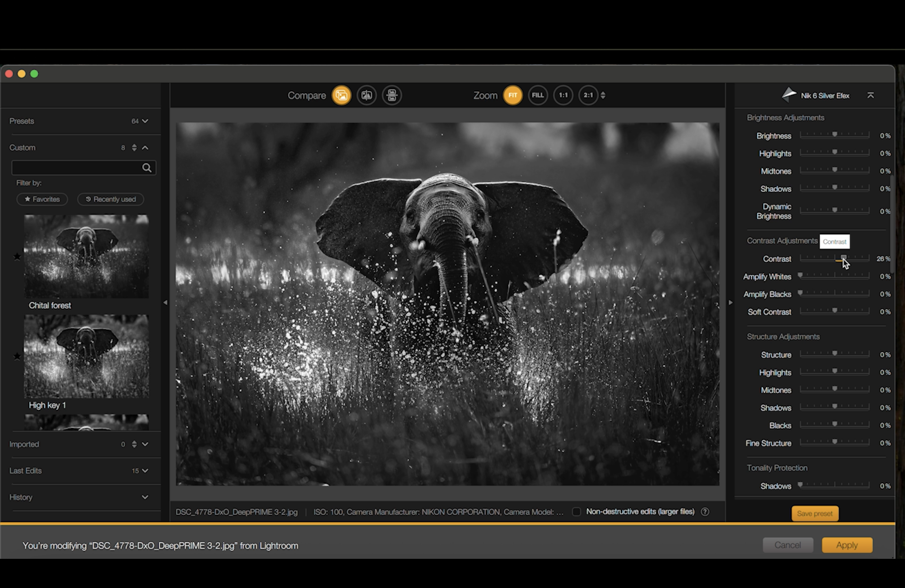905x588 pixels.
Task: Open help for non-destructive edits
Action: pos(705,512)
